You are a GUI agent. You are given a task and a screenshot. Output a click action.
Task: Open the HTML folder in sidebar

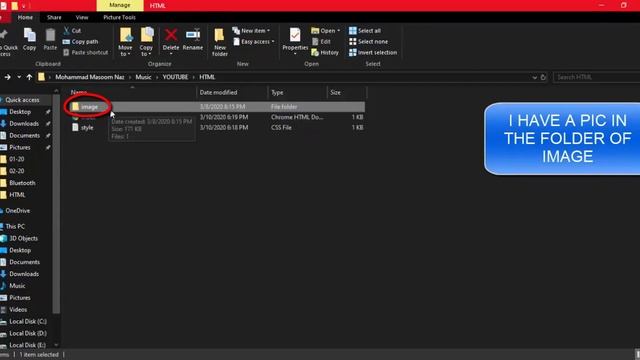coord(17,195)
